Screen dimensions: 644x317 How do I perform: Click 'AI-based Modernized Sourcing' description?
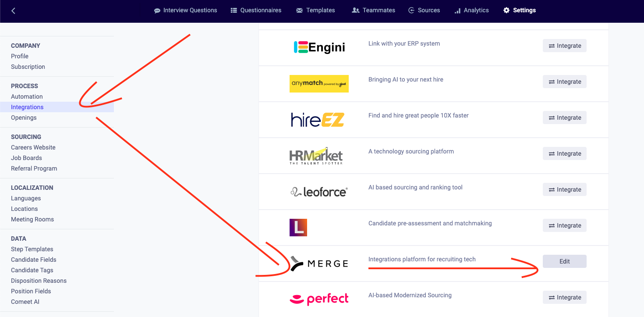410,295
